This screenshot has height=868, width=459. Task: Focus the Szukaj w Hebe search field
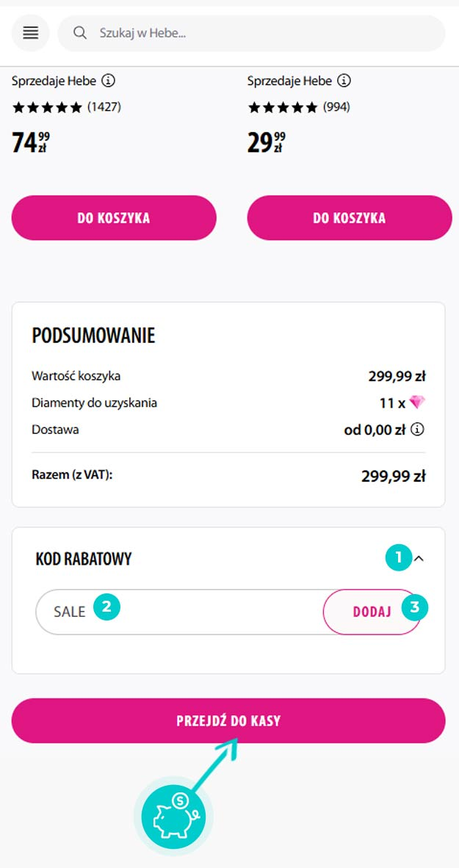pyautogui.click(x=264, y=33)
